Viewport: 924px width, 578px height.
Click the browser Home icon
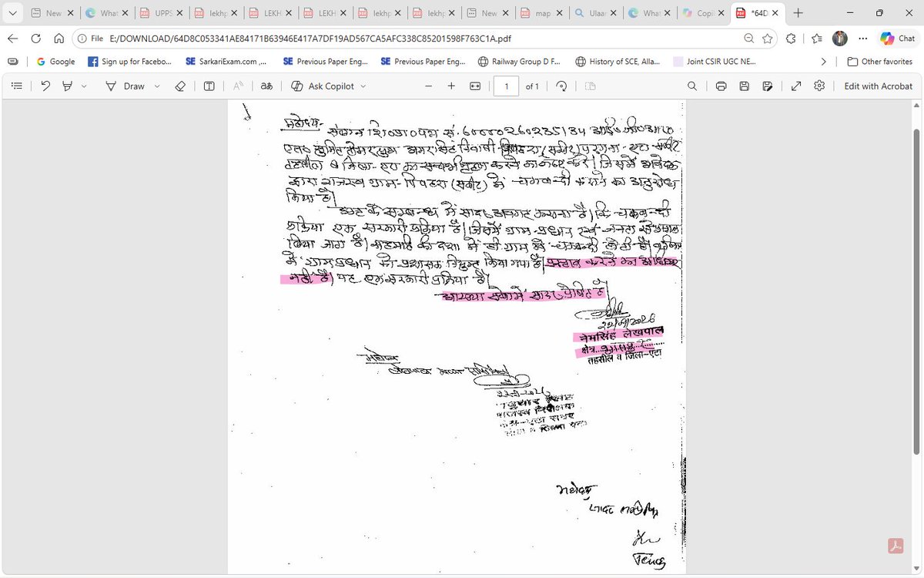coord(59,38)
